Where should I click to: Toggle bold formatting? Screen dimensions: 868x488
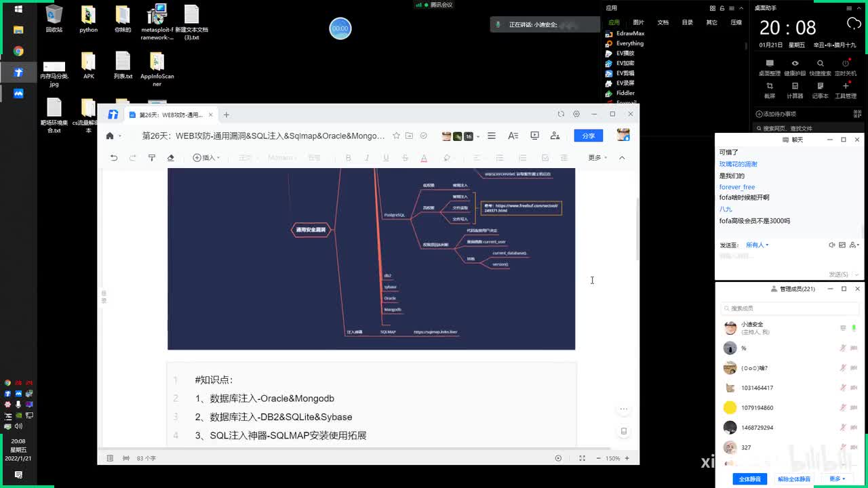coord(348,157)
